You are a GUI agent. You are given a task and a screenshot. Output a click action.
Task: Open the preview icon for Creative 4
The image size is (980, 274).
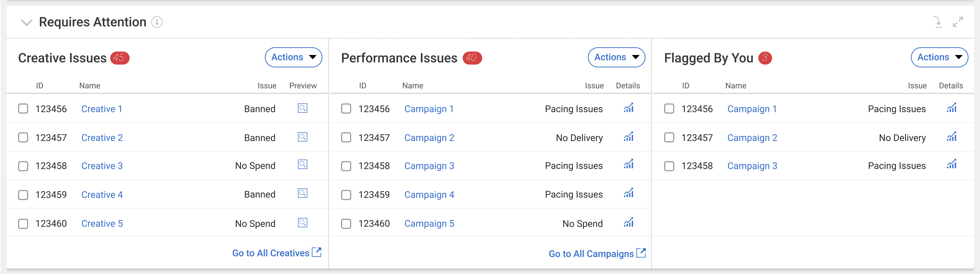click(302, 194)
